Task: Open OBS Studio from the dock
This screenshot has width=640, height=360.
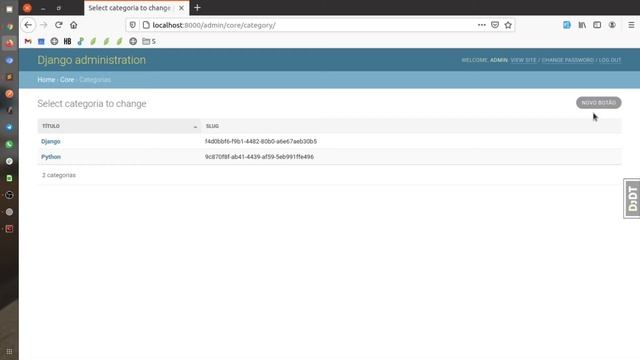Action: 9,195
